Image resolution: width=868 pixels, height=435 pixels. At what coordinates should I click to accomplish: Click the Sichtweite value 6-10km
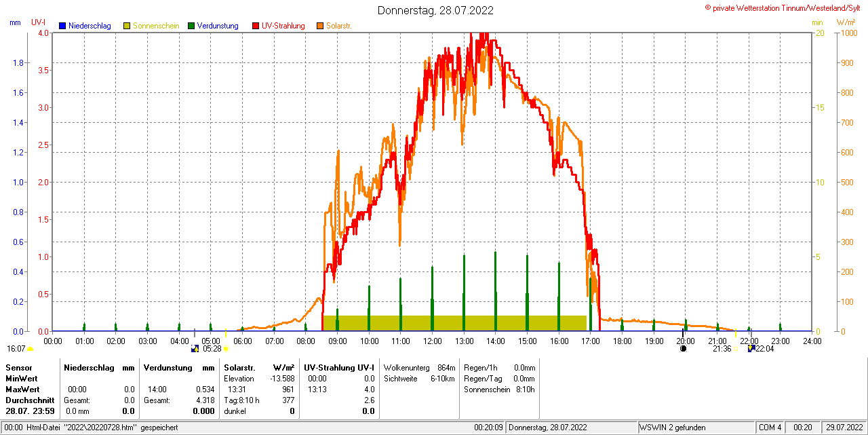(443, 378)
